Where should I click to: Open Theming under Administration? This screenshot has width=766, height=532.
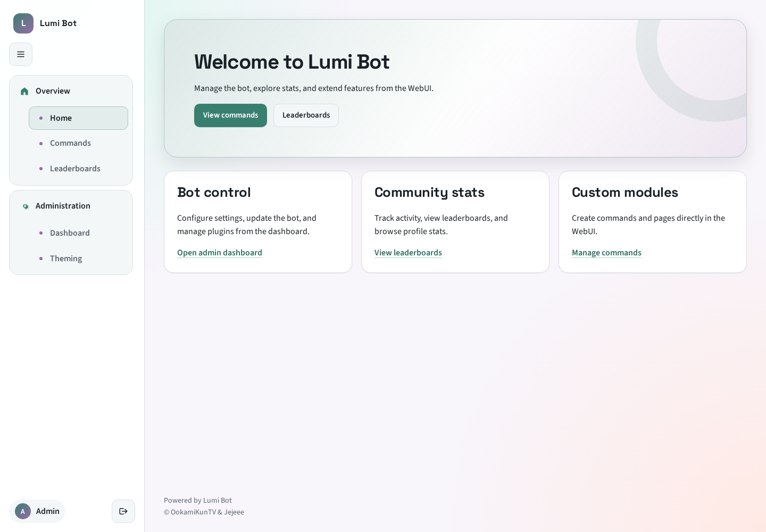point(78,259)
